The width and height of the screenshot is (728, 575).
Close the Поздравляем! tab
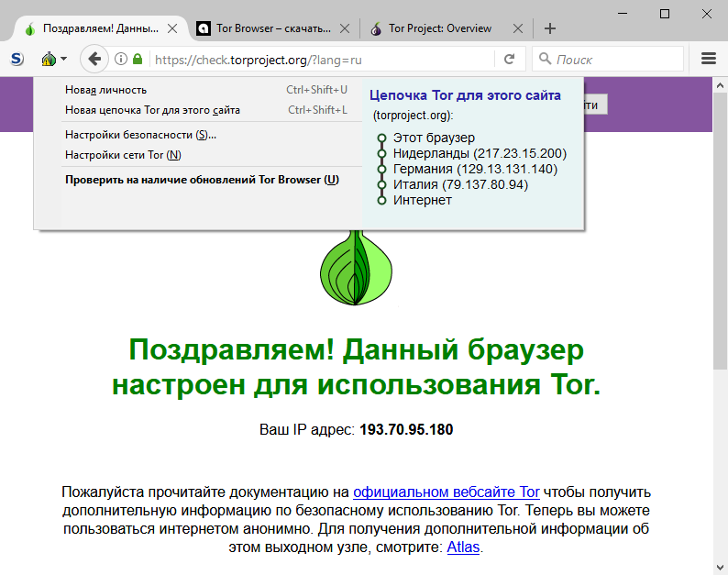(172, 28)
